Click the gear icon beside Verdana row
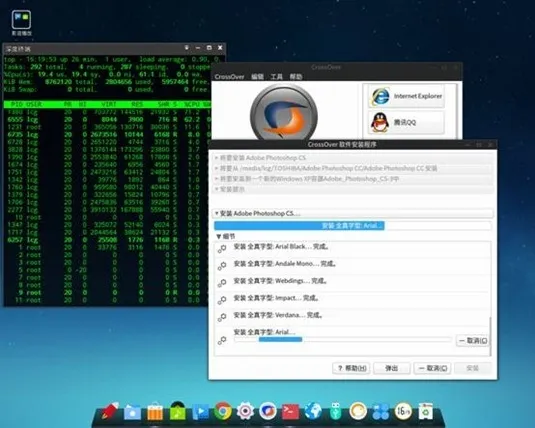Image resolution: width=535 pixels, height=428 pixels. point(222,317)
